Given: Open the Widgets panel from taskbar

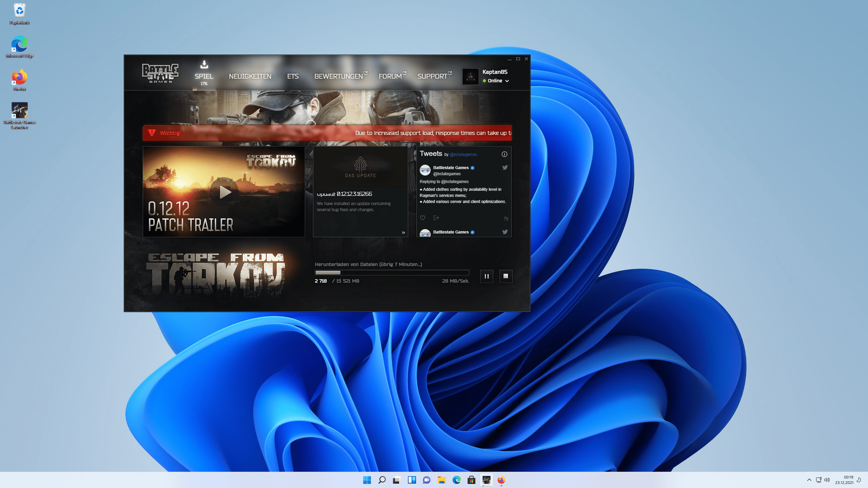Looking at the screenshot, I should point(412,480).
